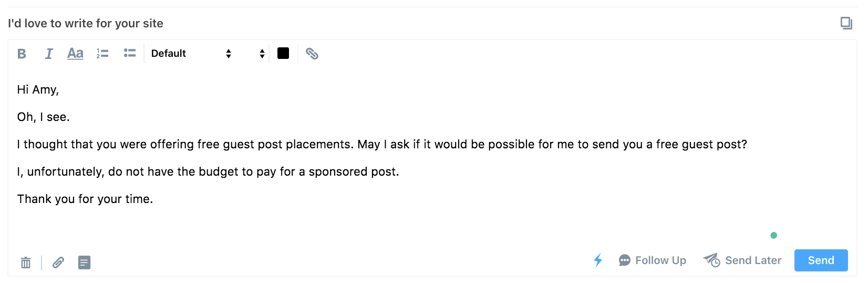This screenshot has height=283, width=868.
Task: Toggle bold formatting
Action: click(22, 54)
